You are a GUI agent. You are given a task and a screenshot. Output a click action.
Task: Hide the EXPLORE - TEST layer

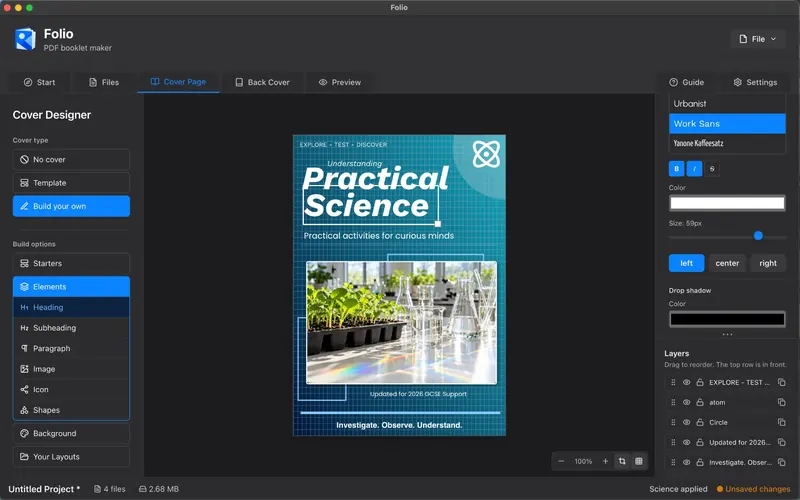686,382
